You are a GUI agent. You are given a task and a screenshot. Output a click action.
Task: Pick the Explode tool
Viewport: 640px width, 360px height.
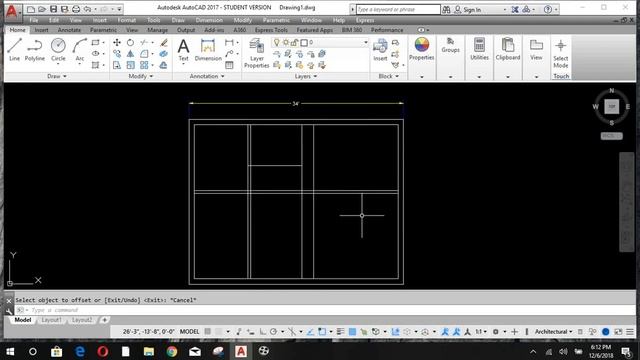tap(164, 53)
